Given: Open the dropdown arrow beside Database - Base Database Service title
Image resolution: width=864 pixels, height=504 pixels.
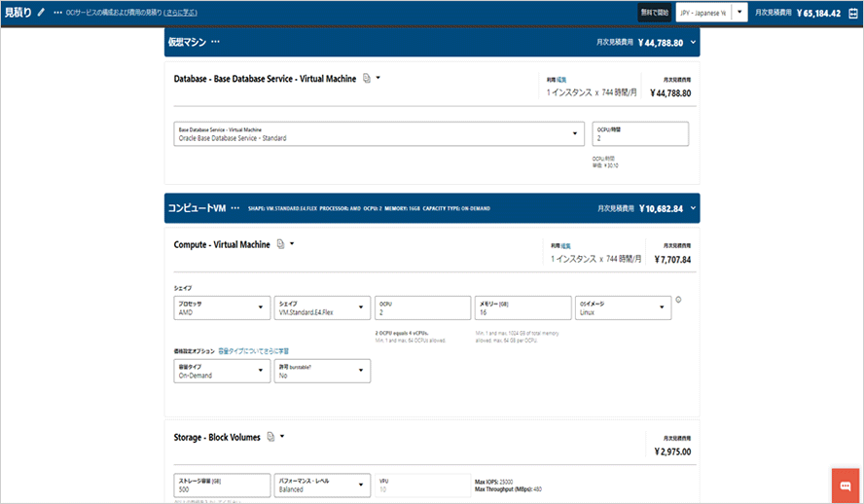Looking at the screenshot, I should [378, 78].
